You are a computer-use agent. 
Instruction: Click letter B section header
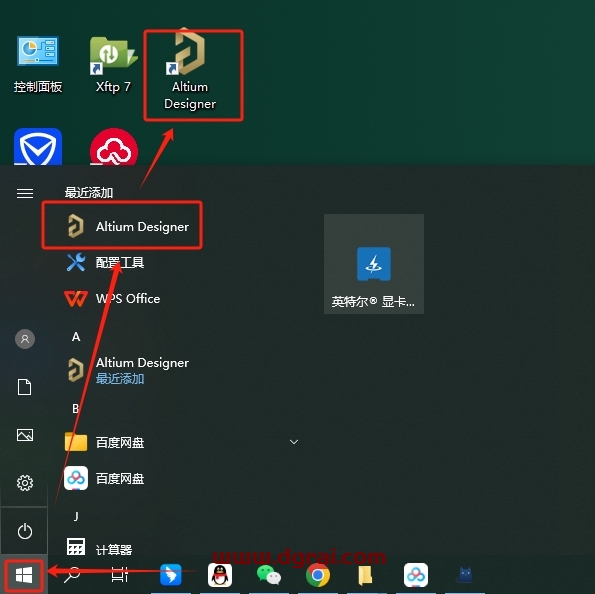[x=76, y=408]
